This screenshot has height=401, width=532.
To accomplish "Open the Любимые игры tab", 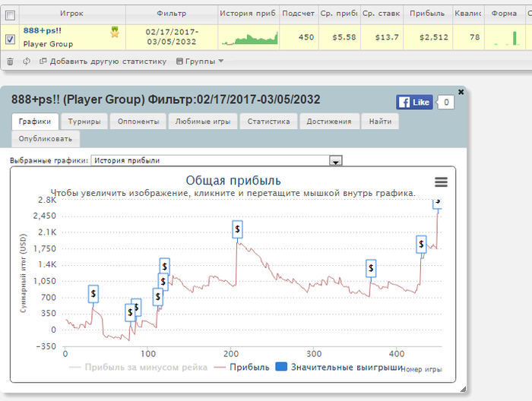I will pyautogui.click(x=203, y=122).
